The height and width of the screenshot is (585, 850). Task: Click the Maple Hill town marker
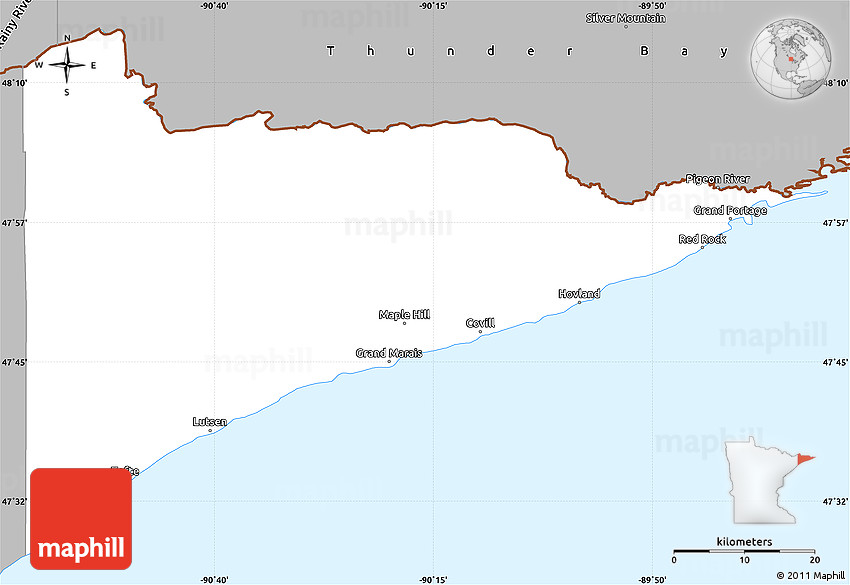point(404,323)
